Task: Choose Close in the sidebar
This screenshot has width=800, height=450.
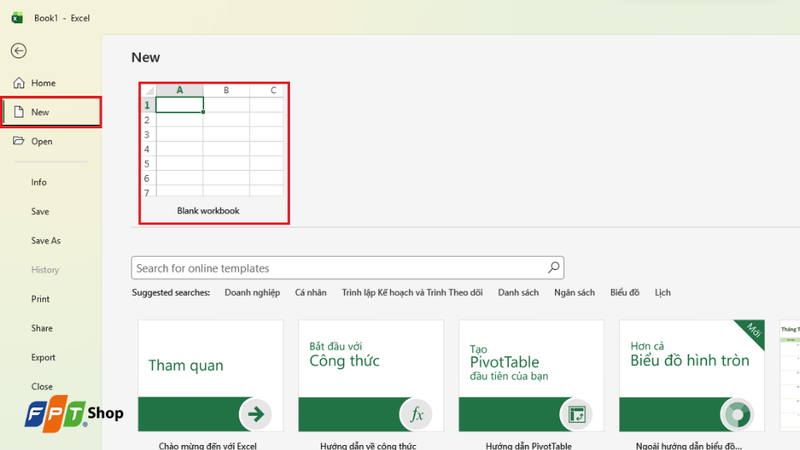Action: tap(41, 386)
